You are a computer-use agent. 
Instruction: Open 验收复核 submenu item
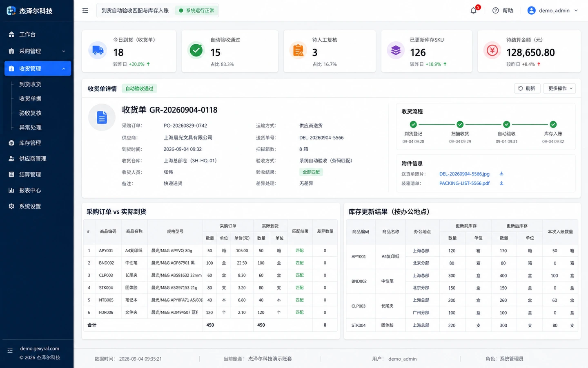(x=30, y=113)
